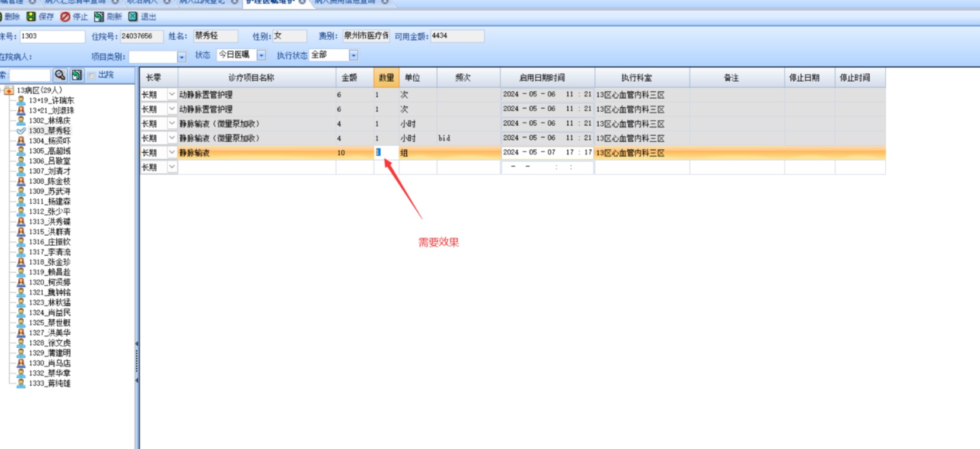Select patient icon for bed 1308
The height and width of the screenshot is (449, 980).
coord(21,181)
